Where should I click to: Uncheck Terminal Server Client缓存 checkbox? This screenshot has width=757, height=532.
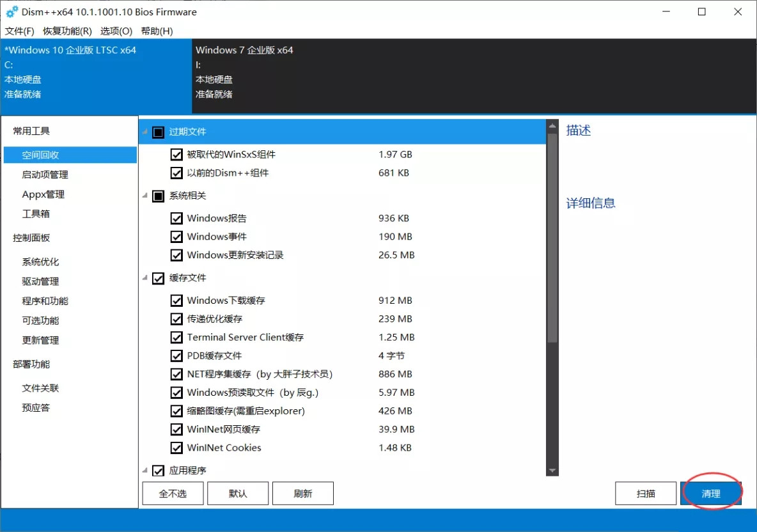pyautogui.click(x=176, y=337)
